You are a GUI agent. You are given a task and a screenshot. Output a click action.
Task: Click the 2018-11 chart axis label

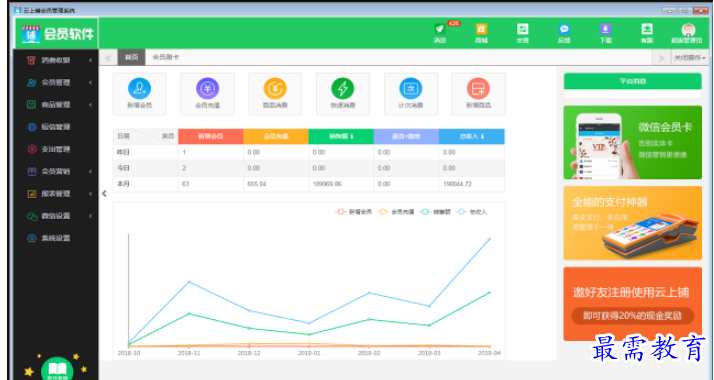189,353
